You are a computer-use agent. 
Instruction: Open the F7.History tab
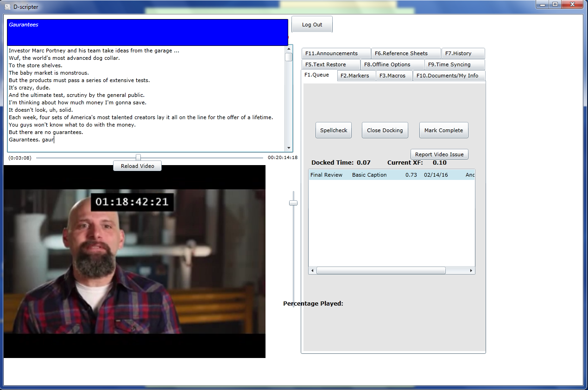click(462, 53)
